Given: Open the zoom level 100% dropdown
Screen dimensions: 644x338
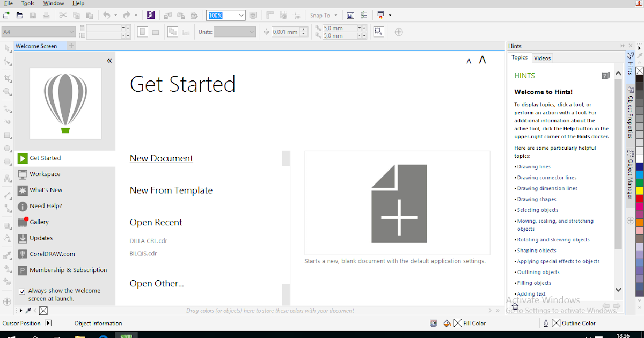Looking at the screenshot, I should pyautogui.click(x=241, y=16).
